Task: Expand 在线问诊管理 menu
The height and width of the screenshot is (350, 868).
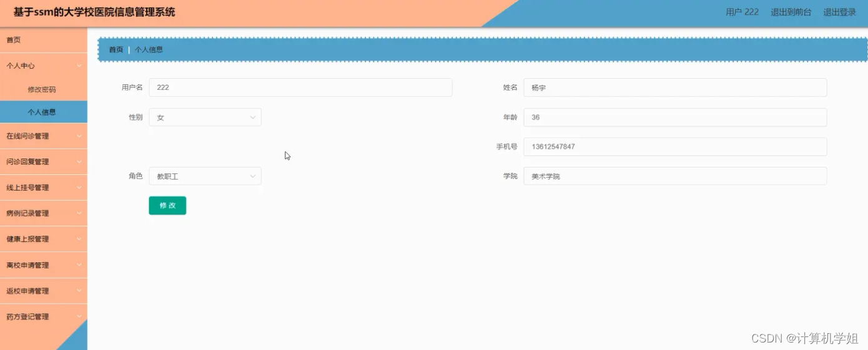Action: (x=43, y=136)
